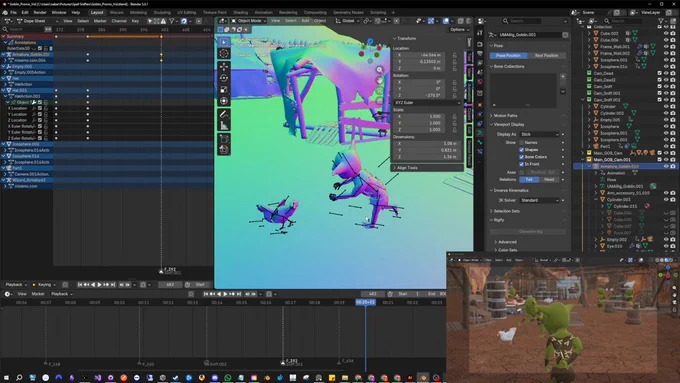Jump to first frame in upper playback bar
680x383 pixels.
pos(80,285)
